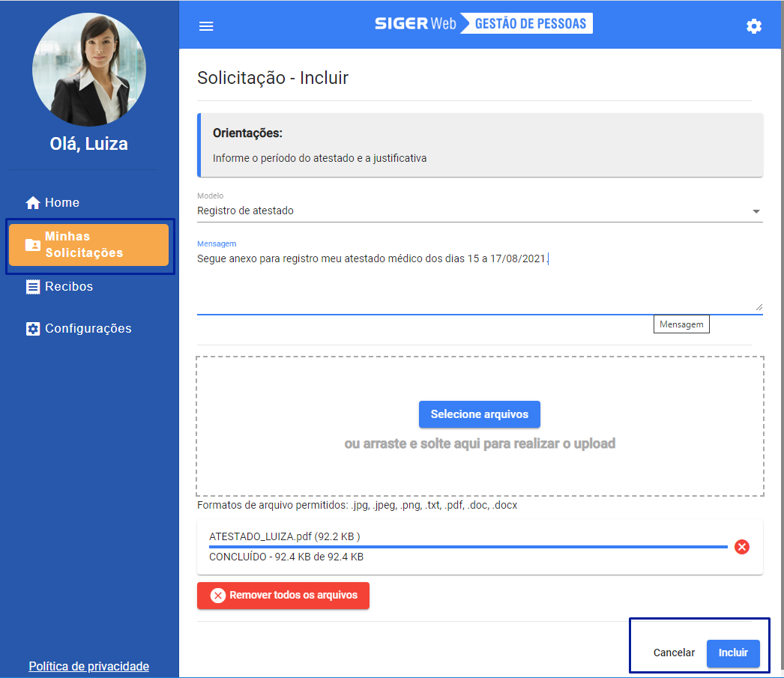Click Remover todos os arquivos button

283,595
